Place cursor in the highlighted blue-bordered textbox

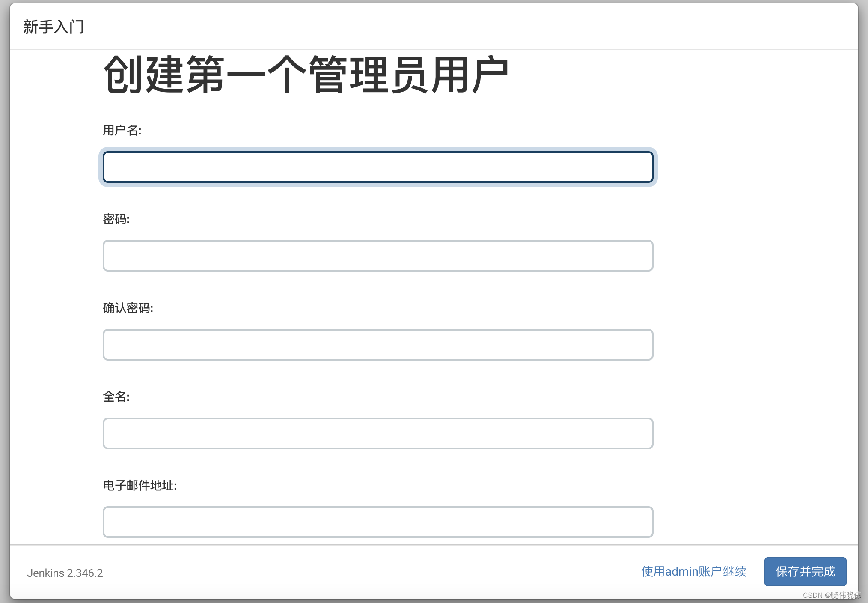click(378, 167)
